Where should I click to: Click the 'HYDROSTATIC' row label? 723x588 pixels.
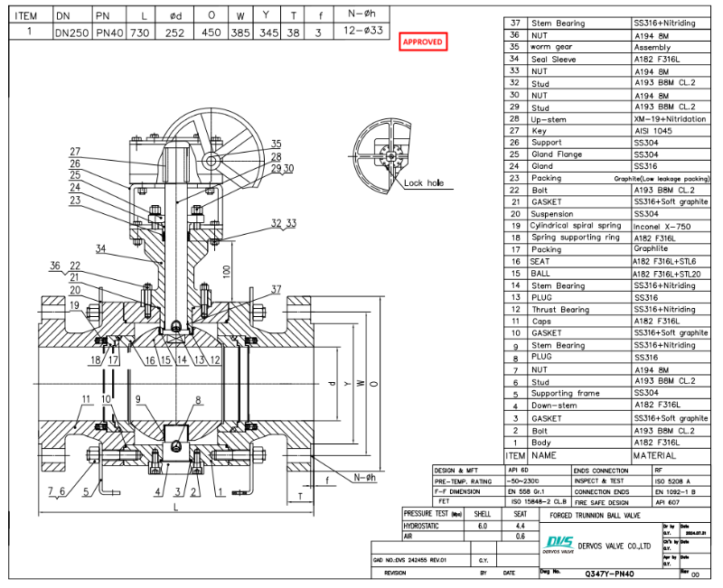point(421,526)
